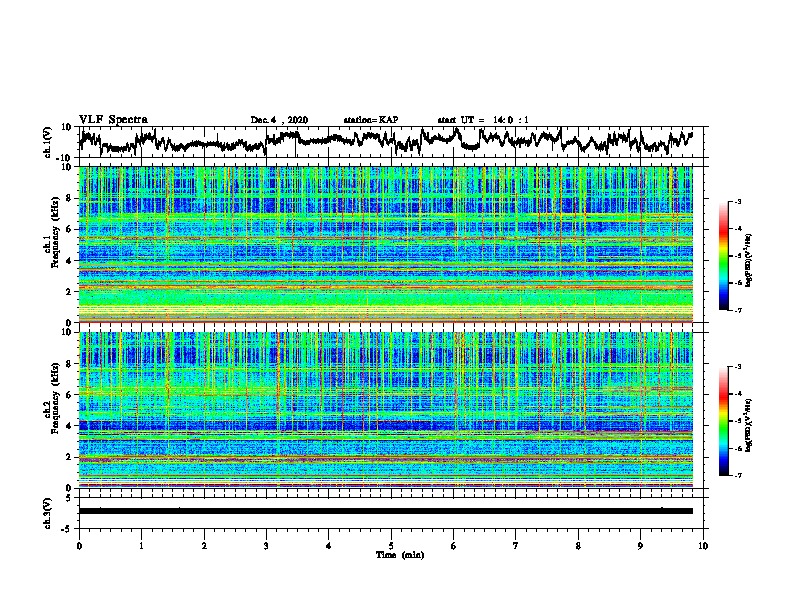Click the "Time (min)" x-axis label

click(x=400, y=555)
